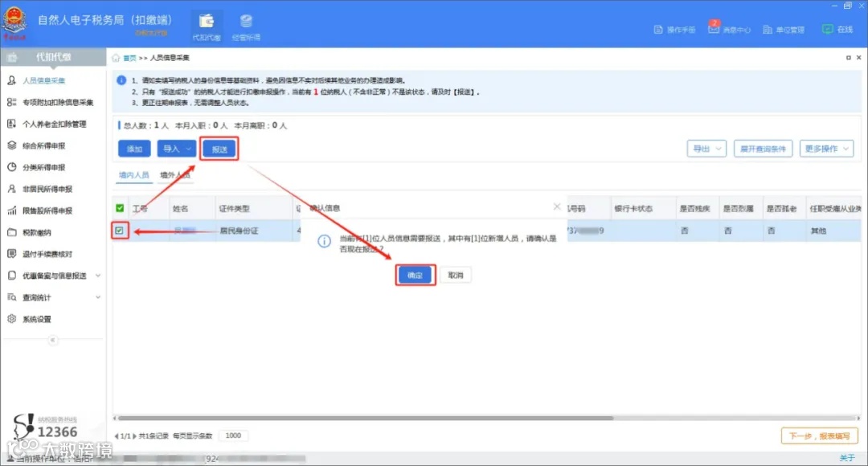Go to next page arrow in pagination
The height and width of the screenshot is (466, 868).
[x=134, y=436]
